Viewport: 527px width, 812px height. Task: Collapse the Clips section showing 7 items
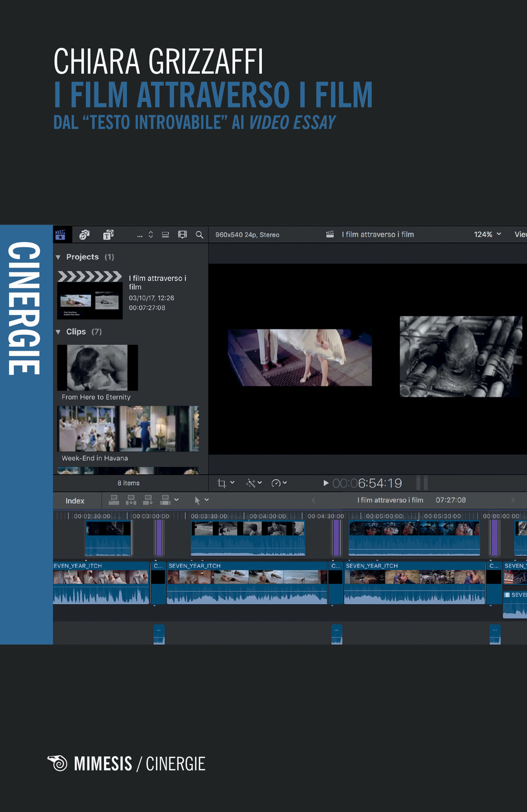click(x=58, y=332)
